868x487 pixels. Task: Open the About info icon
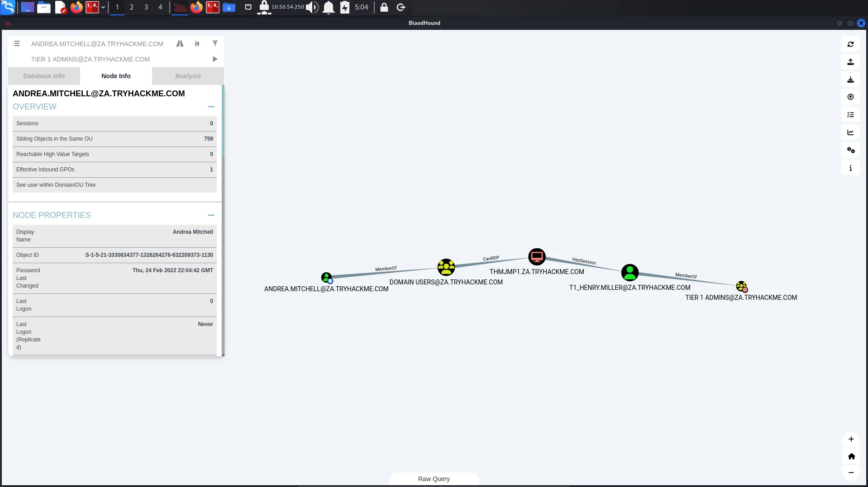[x=850, y=168]
